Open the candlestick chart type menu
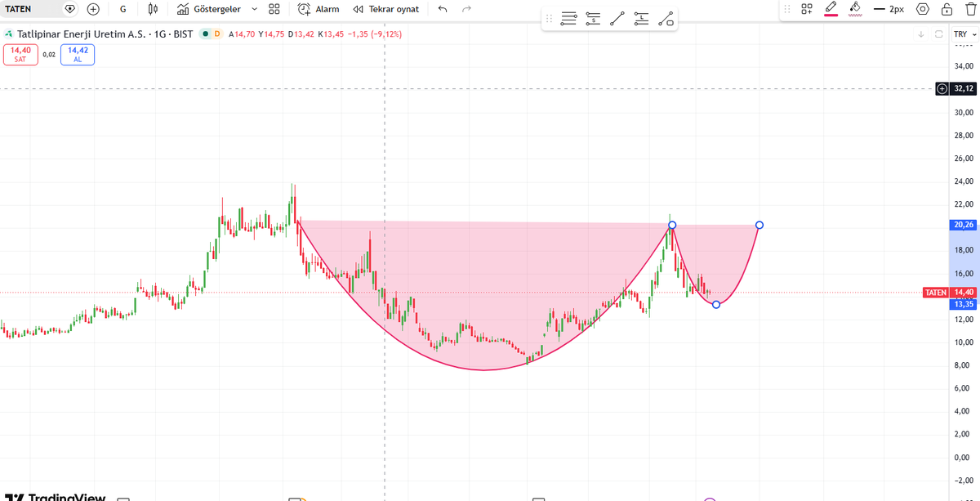Image resolution: width=980 pixels, height=501 pixels. (x=153, y=9)
